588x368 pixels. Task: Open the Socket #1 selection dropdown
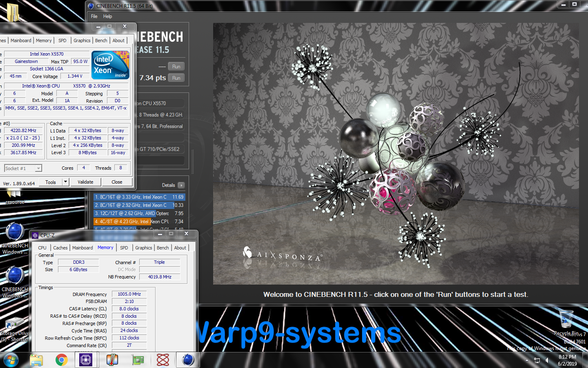(23, 168)
